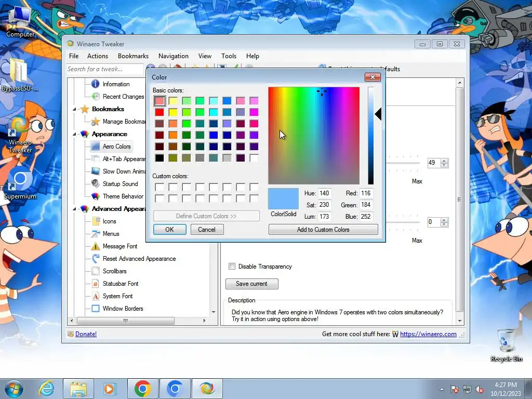Open the Menus tweak item

point(111,233)
